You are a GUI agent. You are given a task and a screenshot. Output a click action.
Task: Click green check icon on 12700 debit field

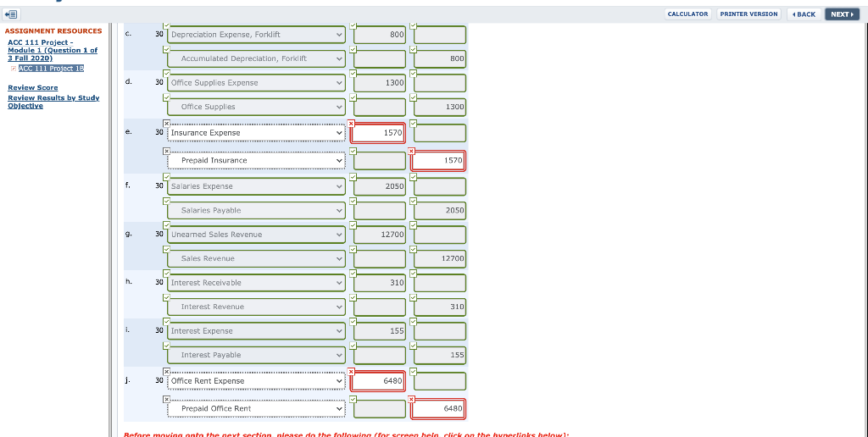tap(353, 225)
